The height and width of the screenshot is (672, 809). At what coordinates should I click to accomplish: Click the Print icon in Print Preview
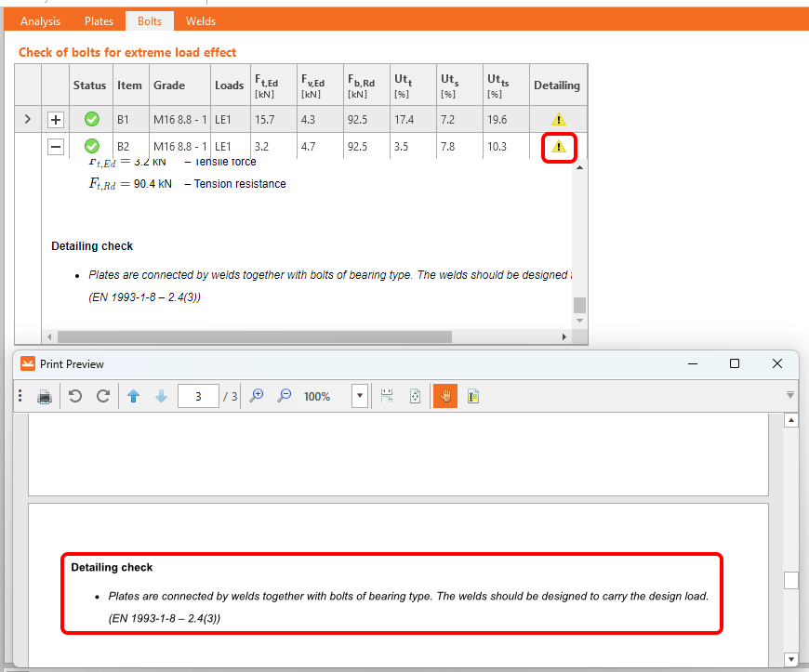pyautogui.click(x=44, y=397)
